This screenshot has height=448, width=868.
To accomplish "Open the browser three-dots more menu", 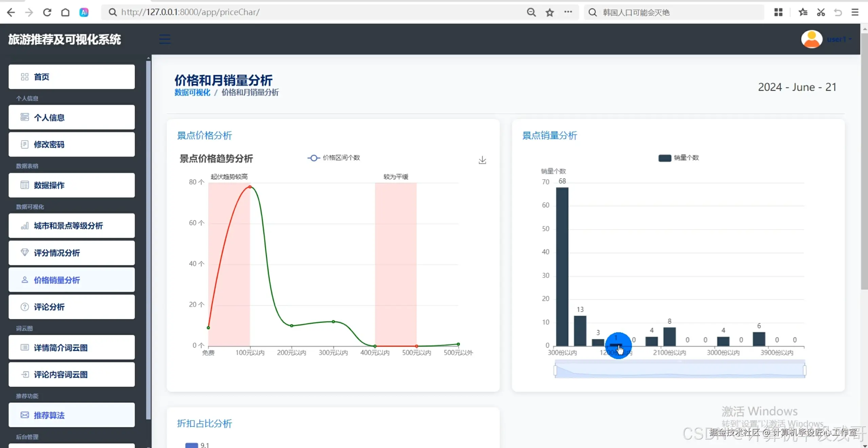I will [x=568, y=12].
